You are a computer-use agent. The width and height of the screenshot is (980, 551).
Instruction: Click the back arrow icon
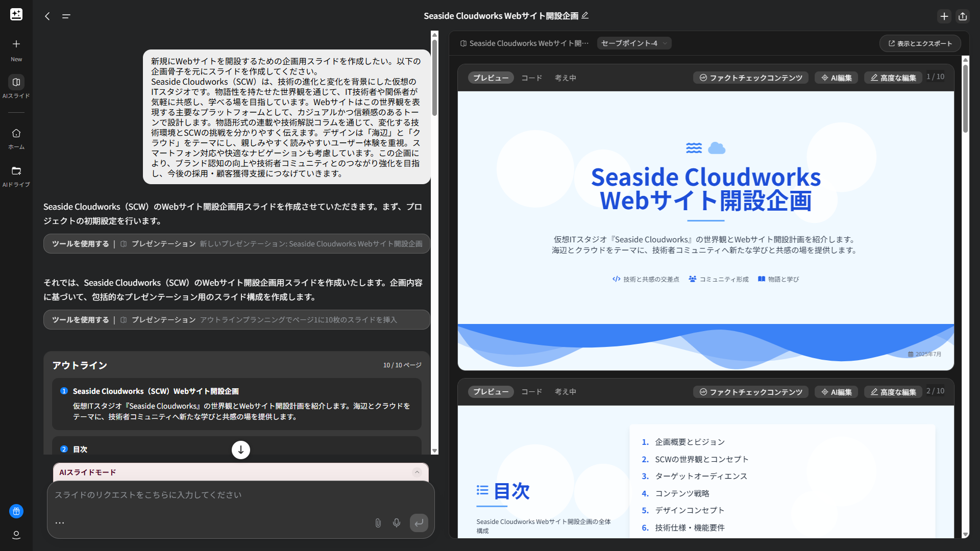point(47,16)
